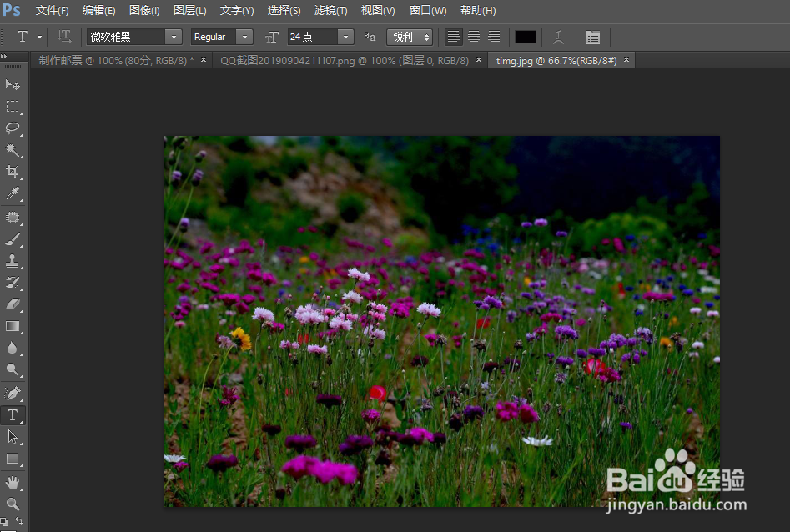The image size is (790, 532).
Task: Close the timg.jpg document tab
Action: pyautogui.click(x=626, y=60)
